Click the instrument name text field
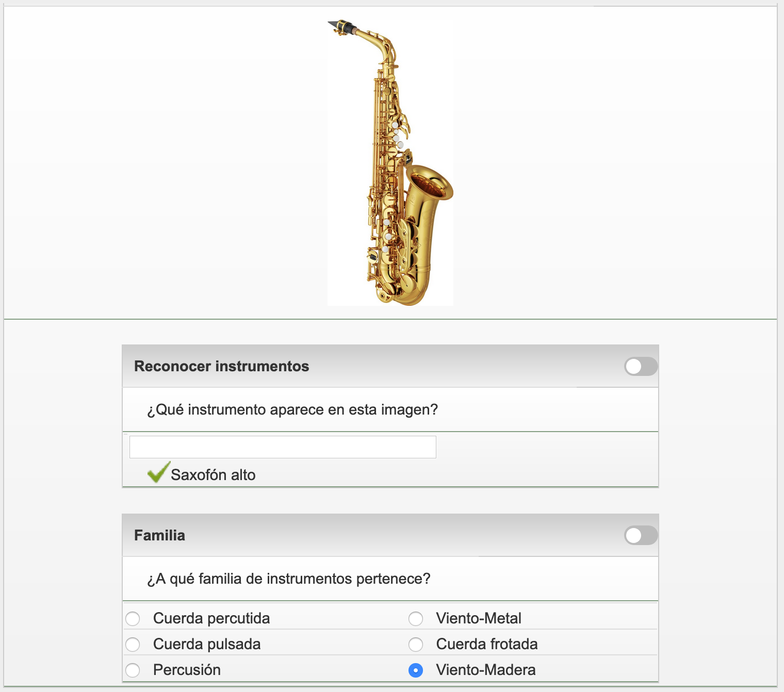 (x=283, y=447)
